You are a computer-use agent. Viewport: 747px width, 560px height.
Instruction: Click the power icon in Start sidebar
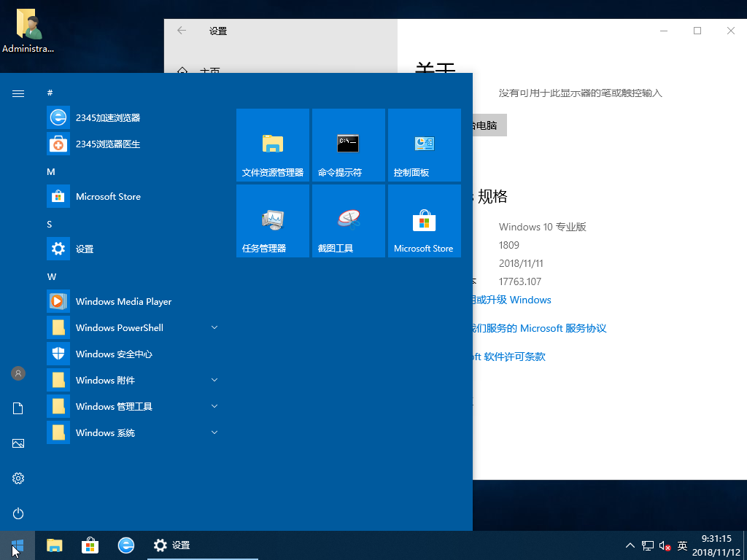[18, 513]
